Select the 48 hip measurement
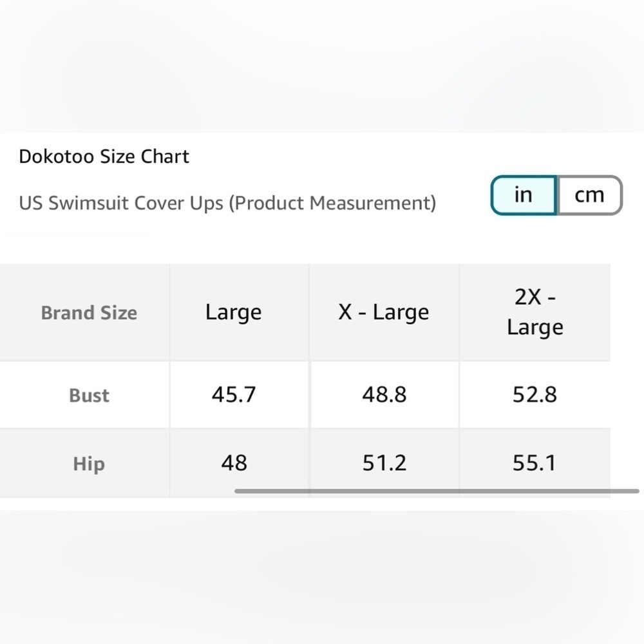 click(233, 463)
